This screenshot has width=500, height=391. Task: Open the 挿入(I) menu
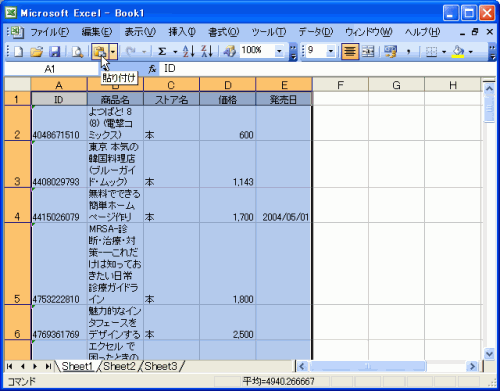(182, 32)
